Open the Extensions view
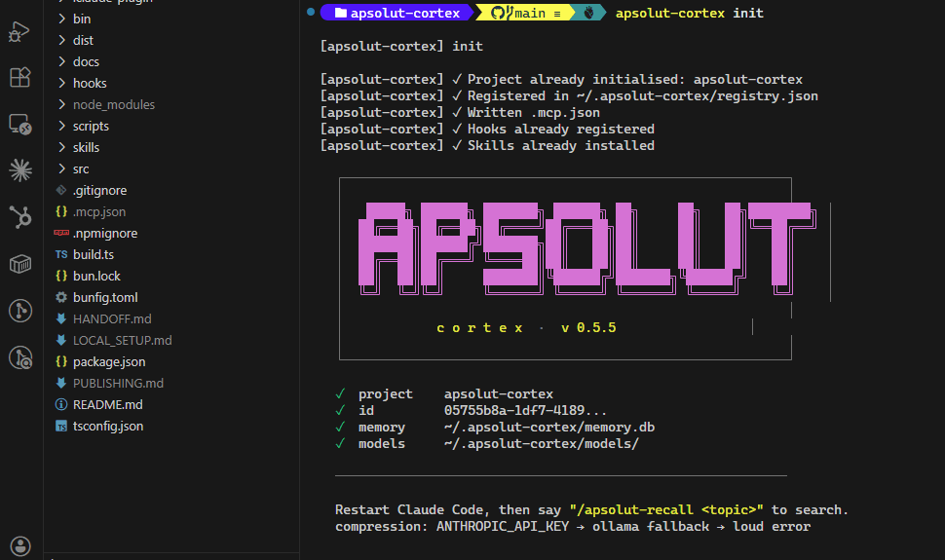The height and width of the screenshot is (560, 945). (x=19, y=77)
